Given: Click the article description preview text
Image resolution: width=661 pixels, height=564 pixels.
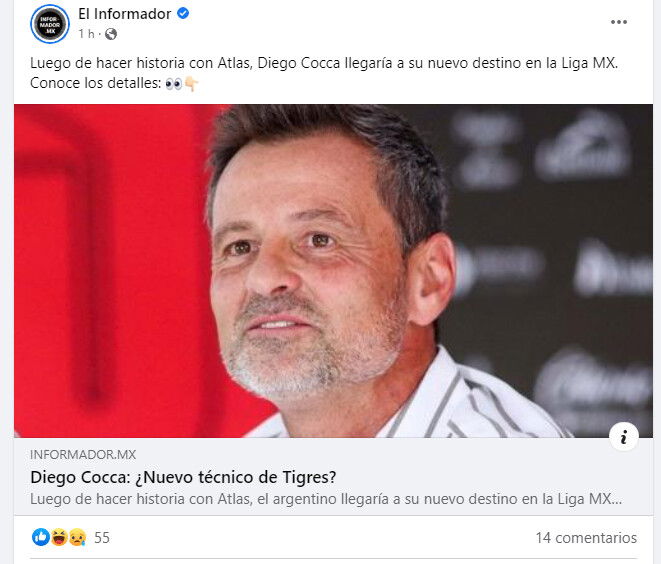Looking at the screenshot, I should 326,499.
